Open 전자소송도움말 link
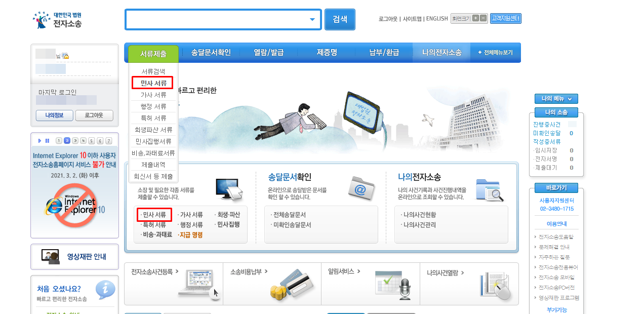Viewport: 644px width, 314px height. pyautogui.click(x=556, y=237)
